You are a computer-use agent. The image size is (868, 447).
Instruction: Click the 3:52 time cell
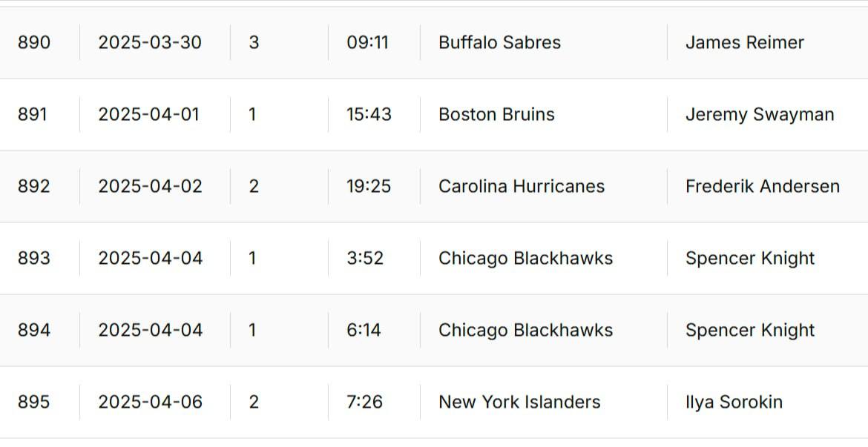pyautogui.click(x=365, y=258)
